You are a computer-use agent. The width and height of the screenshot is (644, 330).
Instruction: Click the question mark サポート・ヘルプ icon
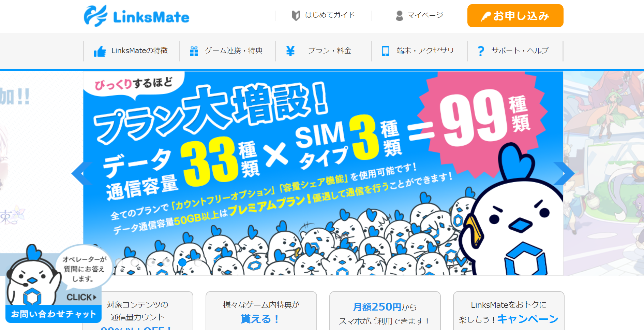coord(481,51)
